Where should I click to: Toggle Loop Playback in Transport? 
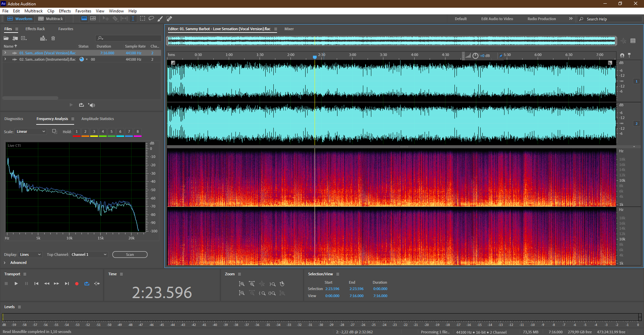tap(87, 283)
